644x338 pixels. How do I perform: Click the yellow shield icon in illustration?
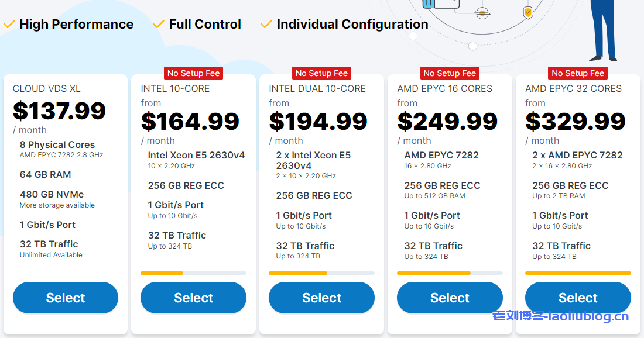[x=528, y=12]
